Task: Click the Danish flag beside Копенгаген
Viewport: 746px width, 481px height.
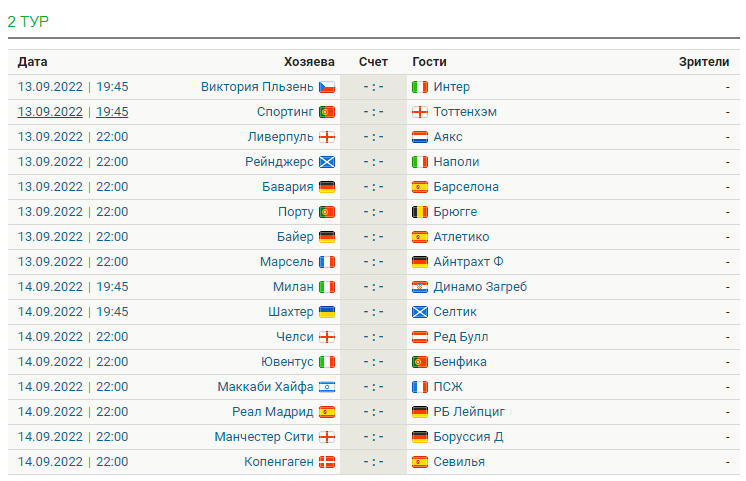Action: coord(327,462)
